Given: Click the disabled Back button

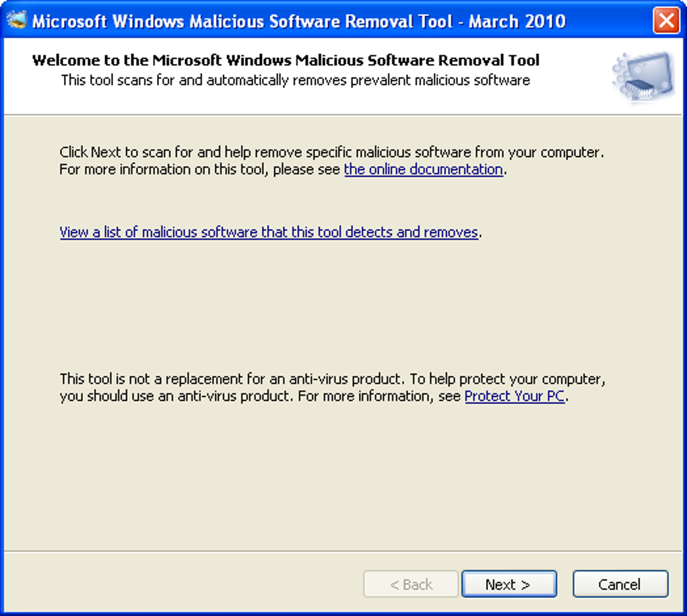Looking at the screenshot, I should coord(411,584).
